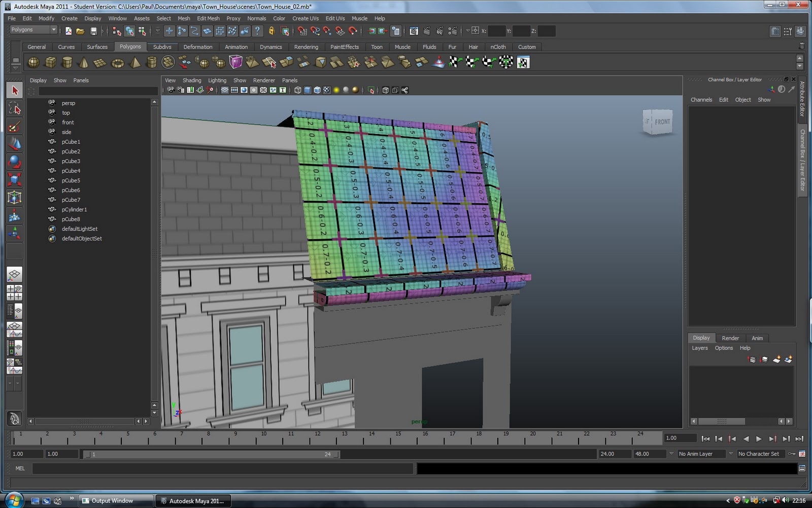Click the Output Window taskbar button
The height and width of the screenshot is (508, 812).
point(116,500)
